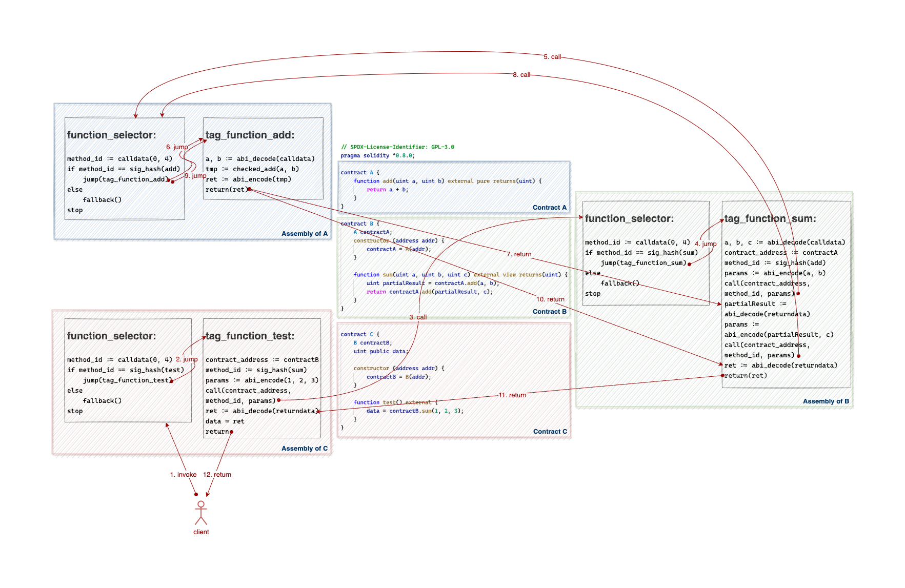Click "params := abi_encode(1, 2, 3)" line
Image resolution: width=905 pixels, height=588 pixels.
[262, 380]
